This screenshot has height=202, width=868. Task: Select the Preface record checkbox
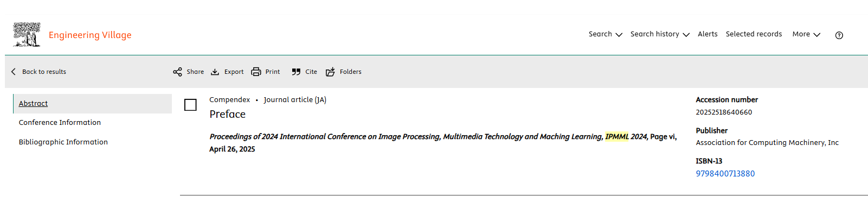[190, 105]
